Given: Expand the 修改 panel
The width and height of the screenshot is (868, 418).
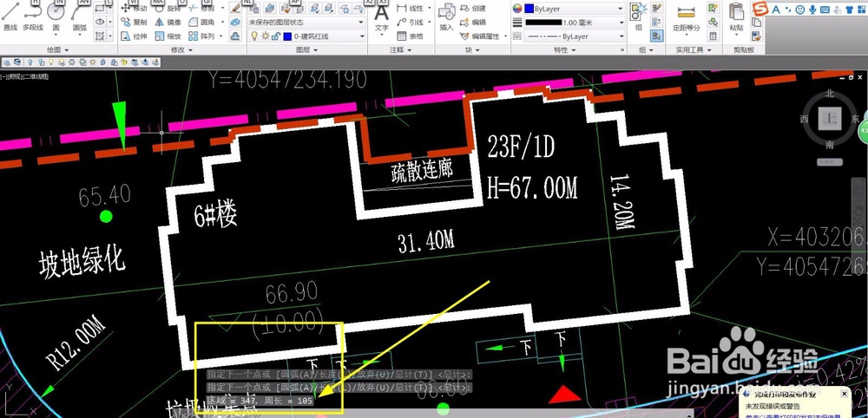Looking at the screenshot, I should click(x=181, y=49).
